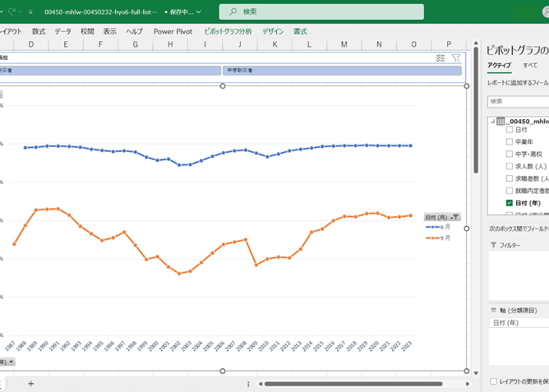Click the vertical scrollbar down arrow
This screenshot has width=549, height=392.
476,373
